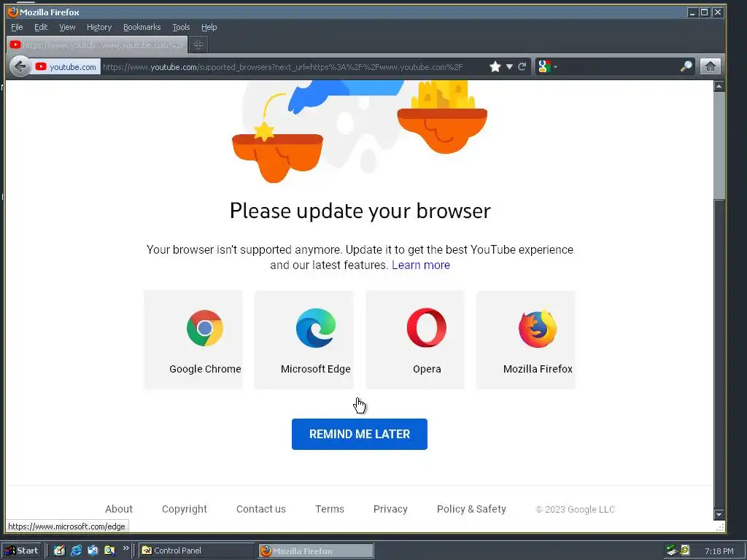Choose the Mozilla Firefox icon

coord(538,329)
